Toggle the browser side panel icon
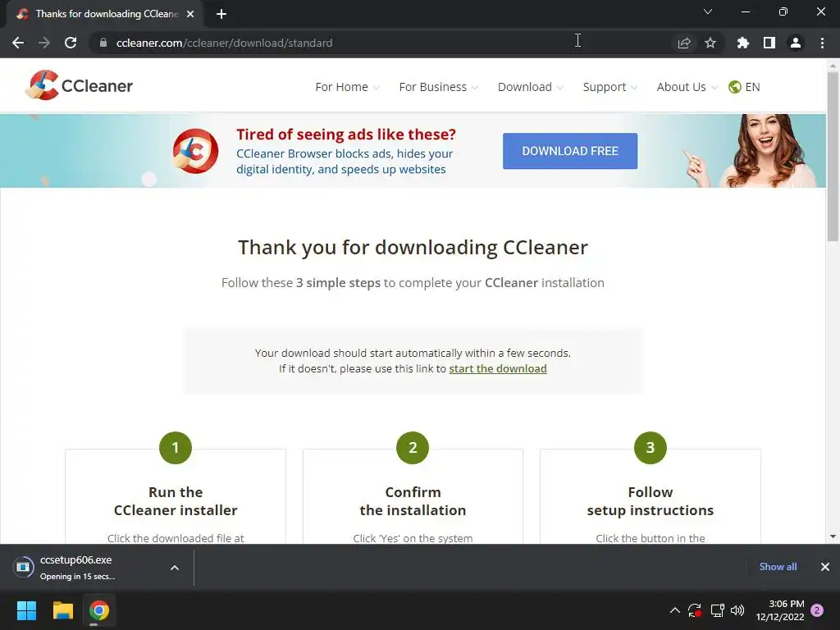The image size is (840, 630). tap(769, 43)
